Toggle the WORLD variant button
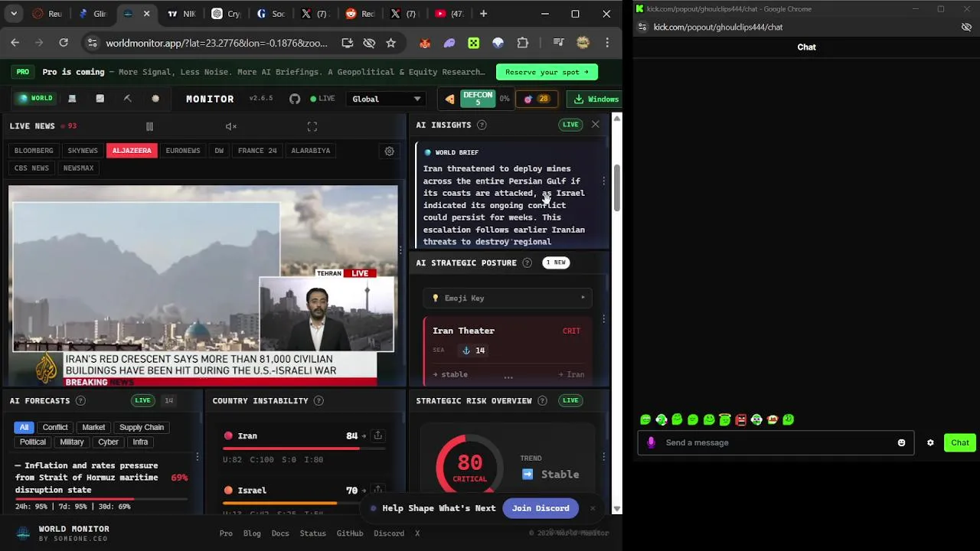Viewport: 980px width, 551px height. click(36, 99)
